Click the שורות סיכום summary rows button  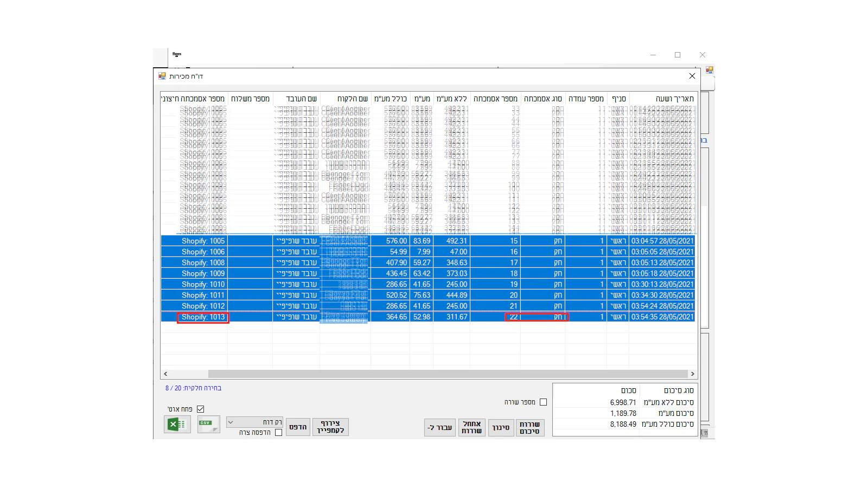pyautogui.click(x=529, y=427)
